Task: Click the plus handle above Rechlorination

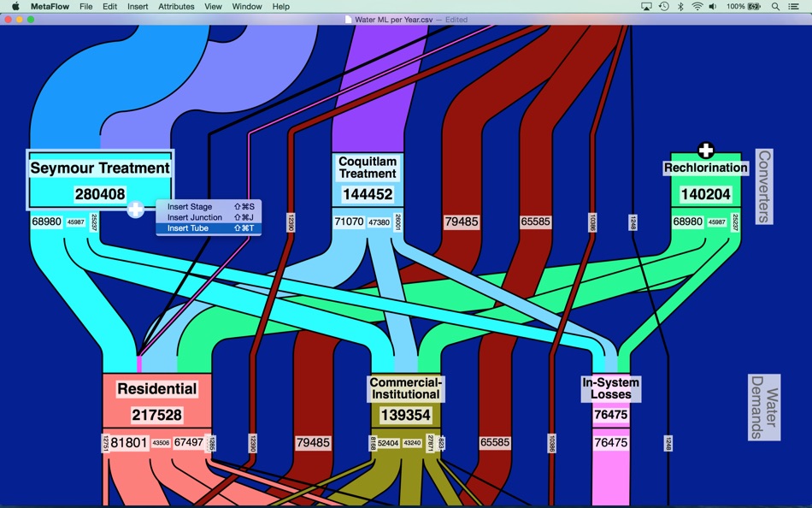Action: click(x=705, y=151)
